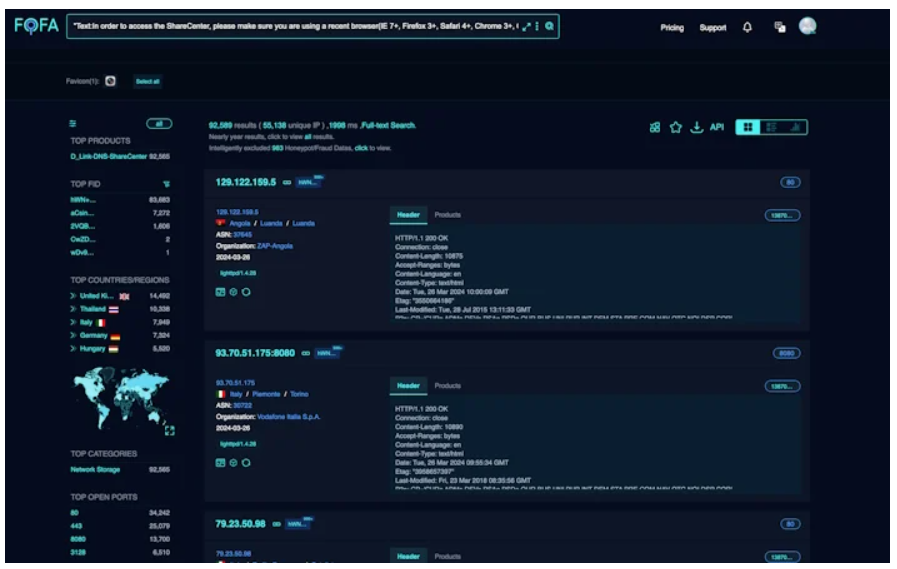The width and height of the screenshot is (897, 569).
Task: Open the search box three-dot options
Action: 537,26
